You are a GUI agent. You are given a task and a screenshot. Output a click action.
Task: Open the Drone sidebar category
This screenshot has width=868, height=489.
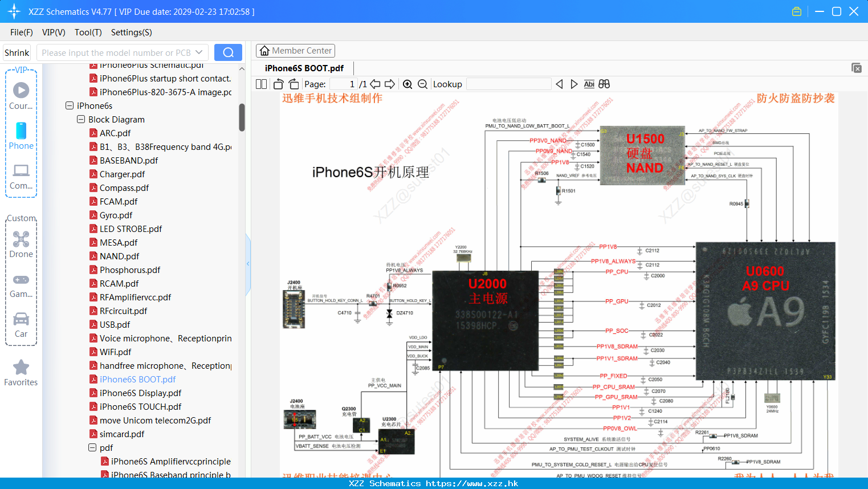coord(21,244)
